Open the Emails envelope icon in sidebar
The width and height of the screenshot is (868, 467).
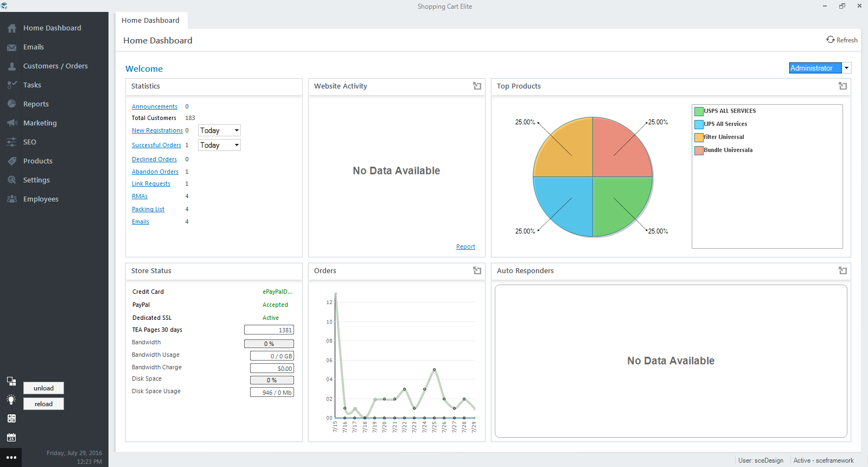11,47
